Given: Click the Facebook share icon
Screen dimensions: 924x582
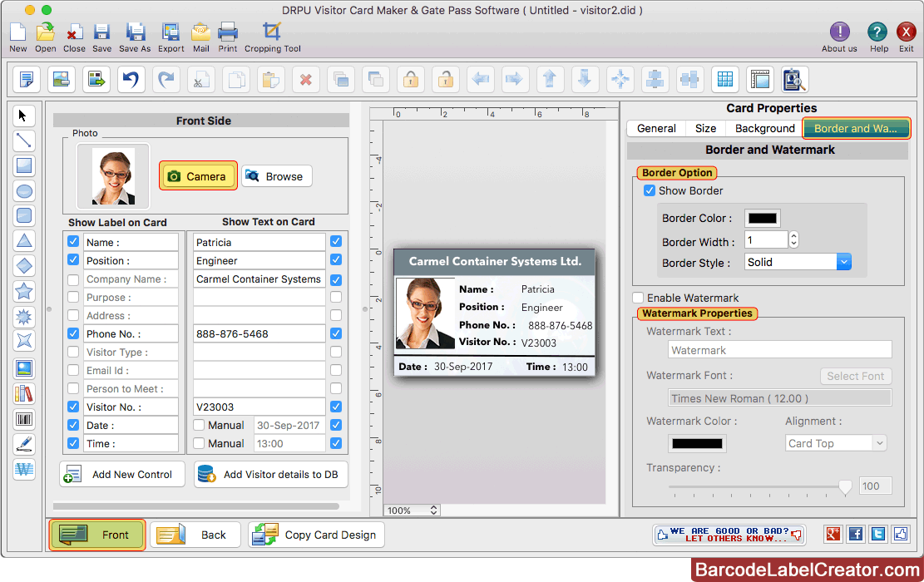Looking at the screenshot, I should click(x=856, y=535).
